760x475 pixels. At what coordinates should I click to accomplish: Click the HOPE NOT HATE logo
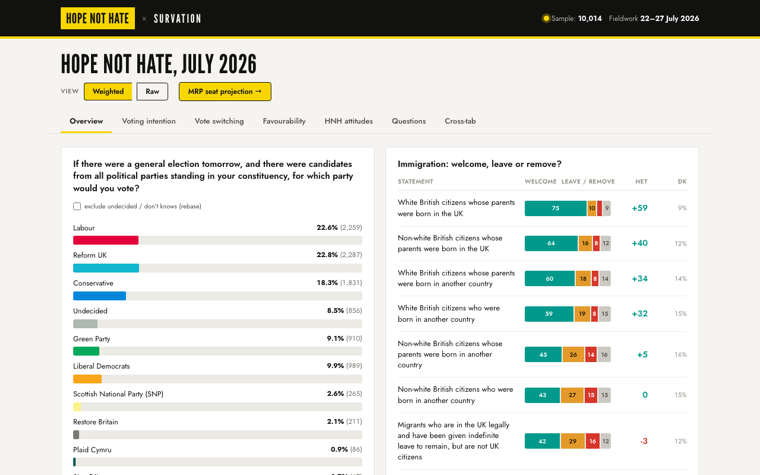point(97,18)
